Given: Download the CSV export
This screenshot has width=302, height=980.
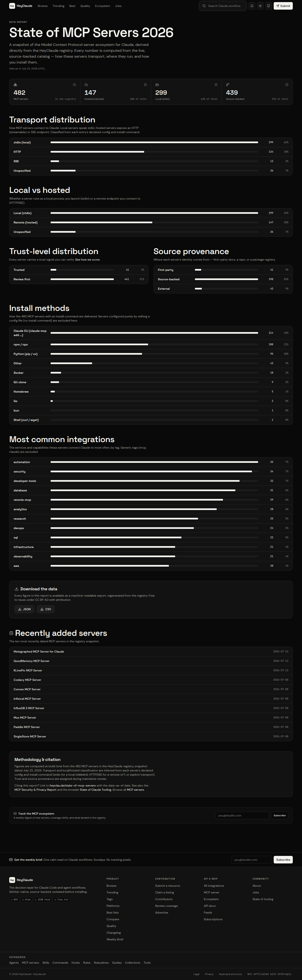Looking at the screenshot, I should point(46,609).
